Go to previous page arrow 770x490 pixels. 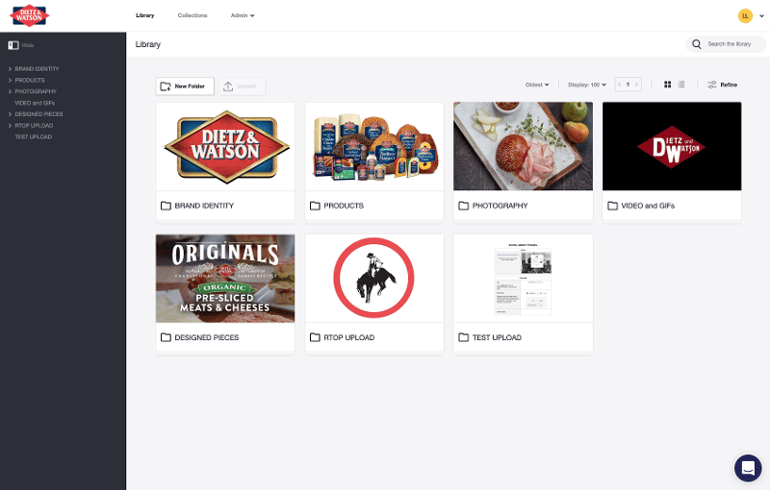pyautogui.click(x=620, y=84)
